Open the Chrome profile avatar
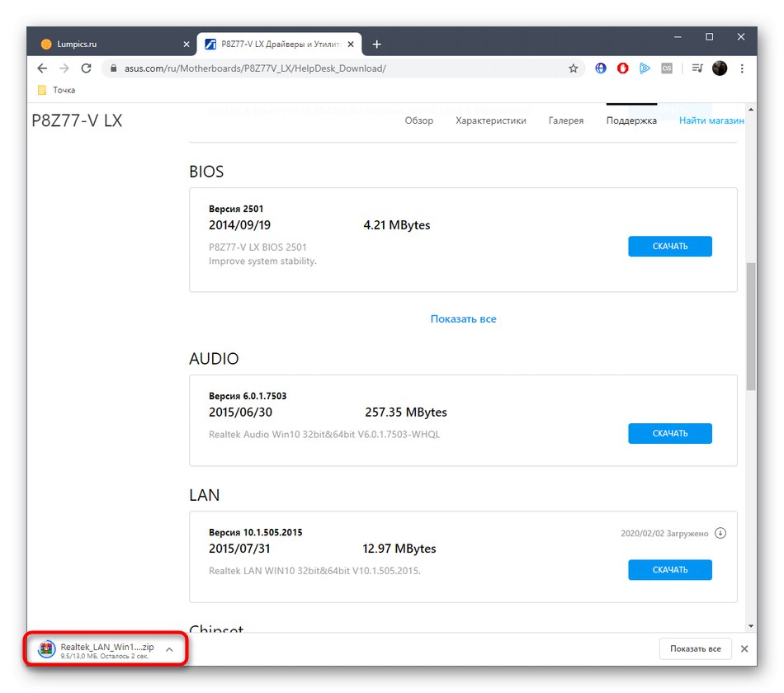This screenshot has height=693, width=784. click(719, 68)
